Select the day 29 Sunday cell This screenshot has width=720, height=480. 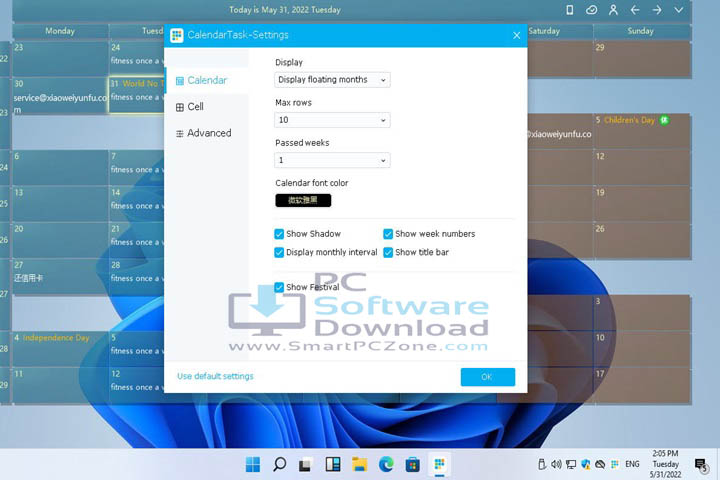coord(642,59)
